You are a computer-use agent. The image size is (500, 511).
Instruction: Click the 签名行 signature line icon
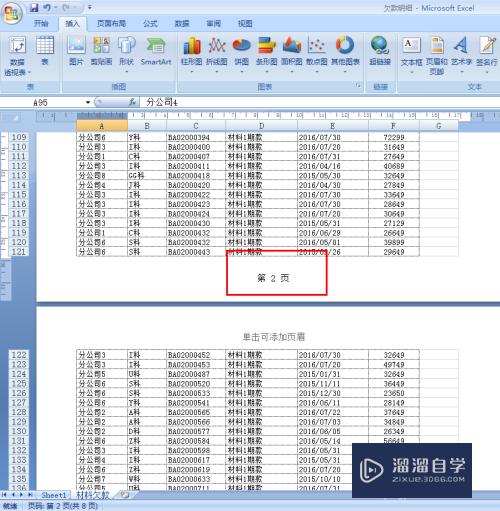(487, 45)
